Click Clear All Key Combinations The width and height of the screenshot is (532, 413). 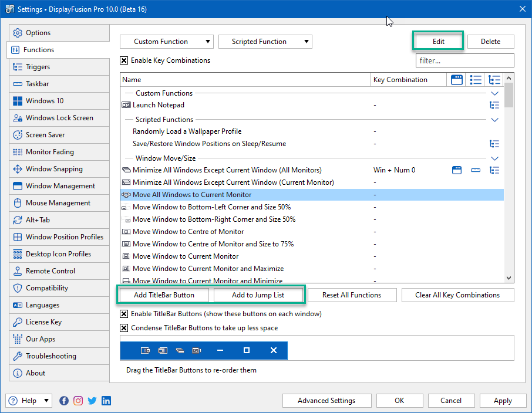[457, 295]
